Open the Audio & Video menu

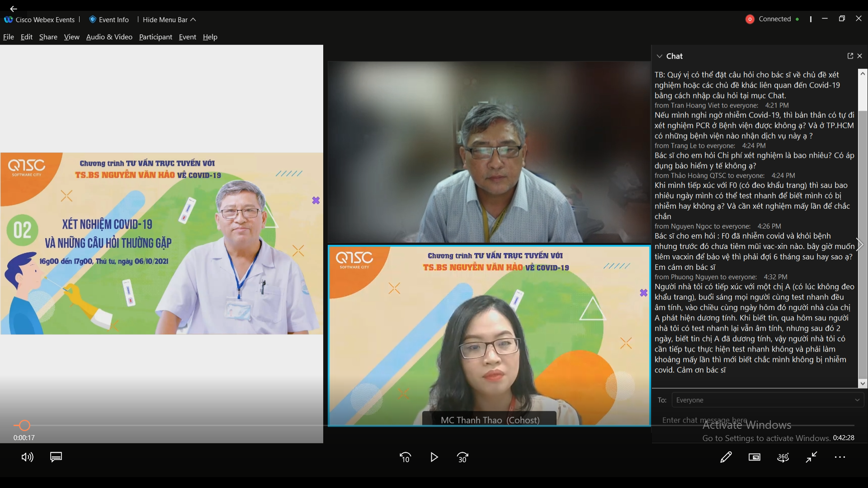click(x=109, y=37)
